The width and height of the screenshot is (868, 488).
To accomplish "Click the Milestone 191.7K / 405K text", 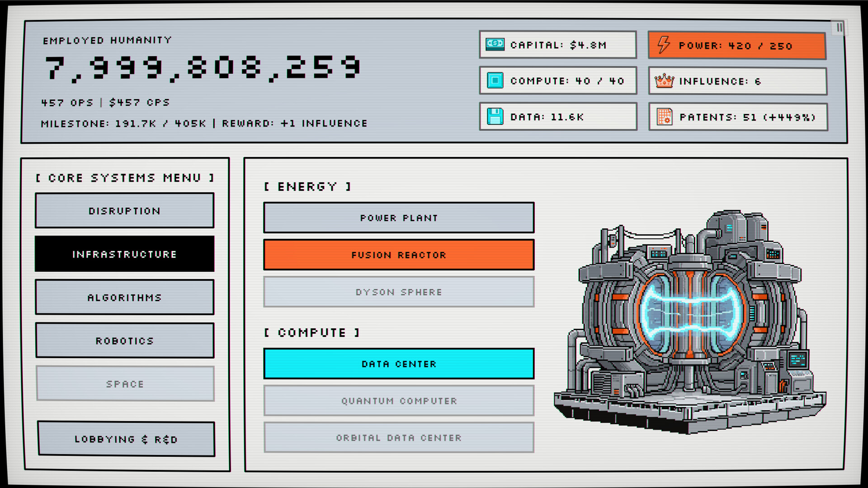I will [x=123, y=123].
